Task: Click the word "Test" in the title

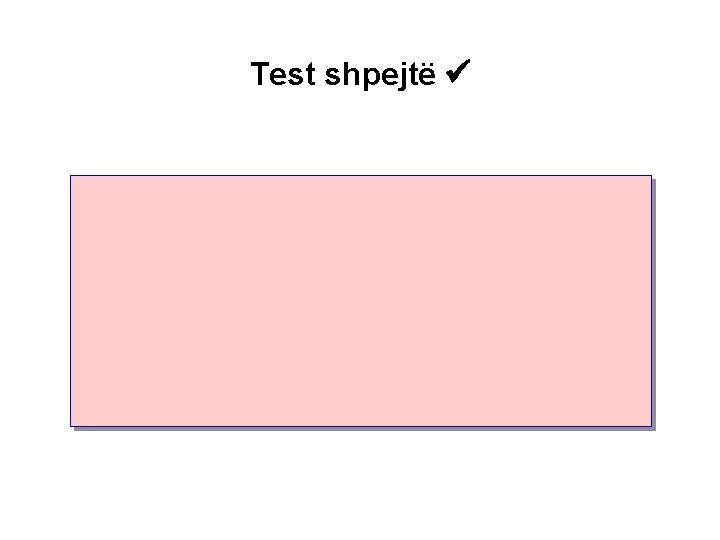Action: (280, 74)
